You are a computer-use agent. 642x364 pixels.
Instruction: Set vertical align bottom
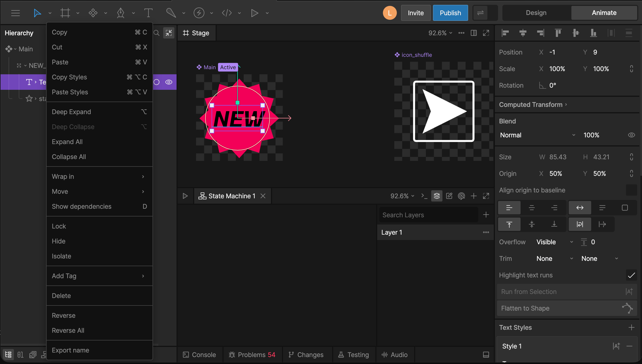point(554,224)
